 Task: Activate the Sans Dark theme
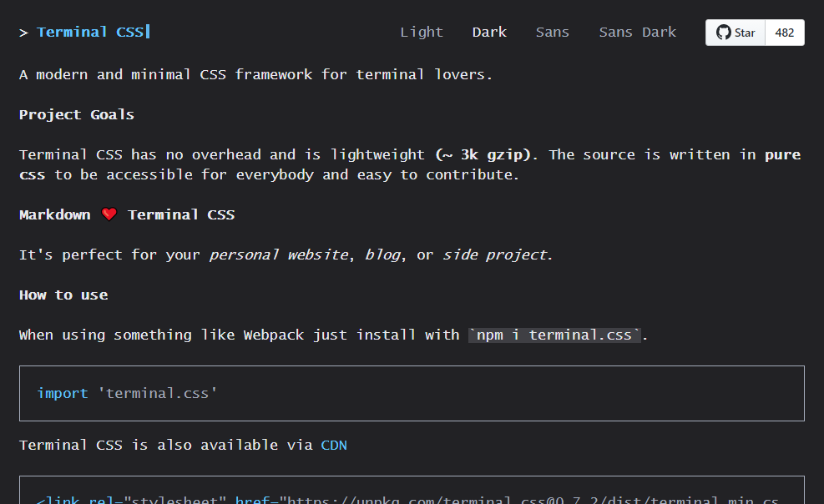(x=637, y=32)
